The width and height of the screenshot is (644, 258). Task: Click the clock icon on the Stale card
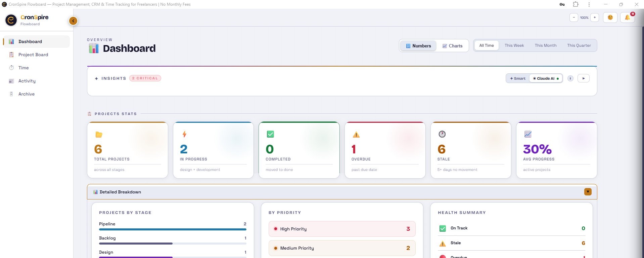click(442, 134)
